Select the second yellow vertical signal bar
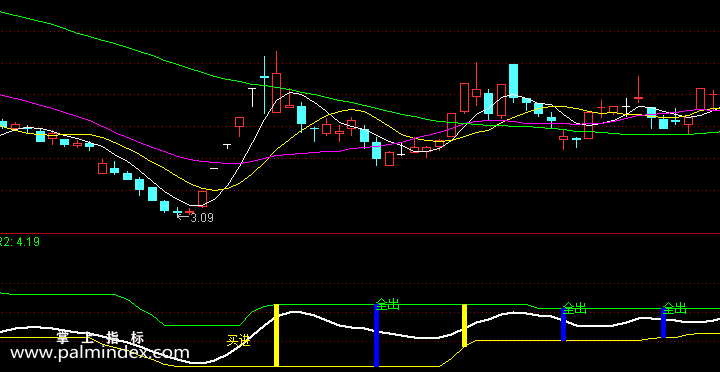This screenshot has width=720, height=372. coord(464,325)
